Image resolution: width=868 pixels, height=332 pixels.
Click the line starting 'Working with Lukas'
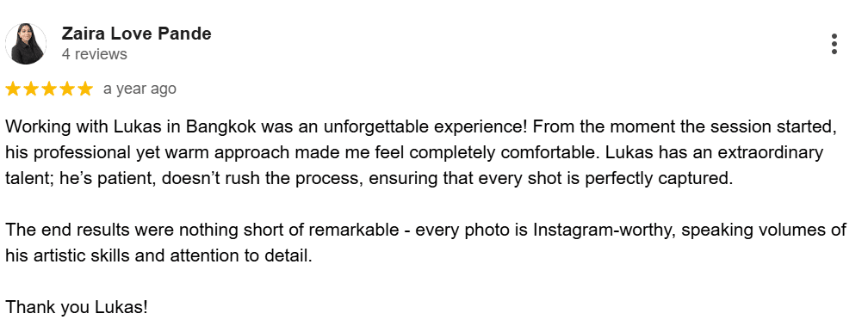point(420,127)
